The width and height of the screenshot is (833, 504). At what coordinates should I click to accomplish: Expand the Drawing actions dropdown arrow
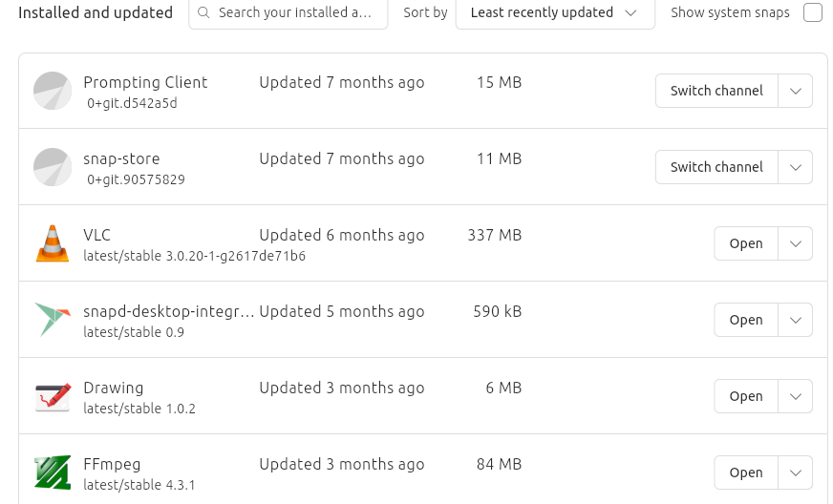click(795, 396)
